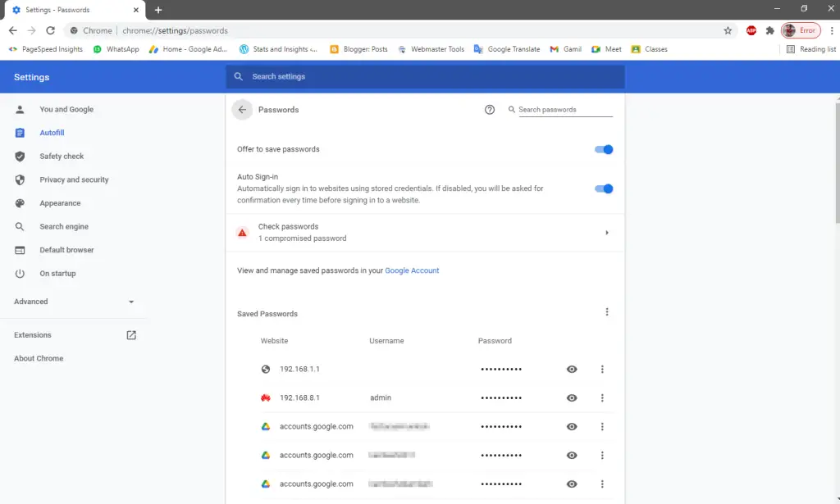The height and width of the screenshot is (504, 840).
Task: Click the warning icon next to Check passwords
Action: 242,232
